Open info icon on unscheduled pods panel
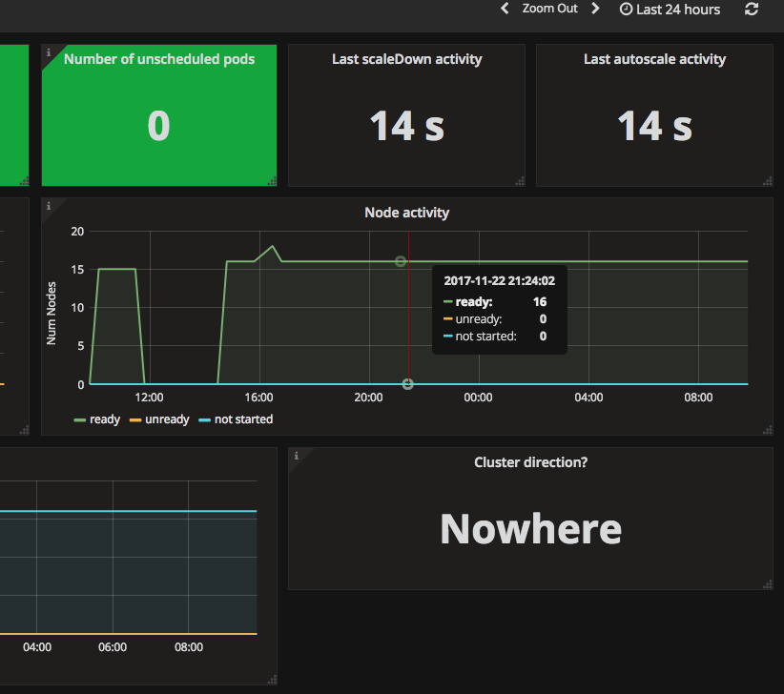The image size is (784, 694). coord(49,52)
